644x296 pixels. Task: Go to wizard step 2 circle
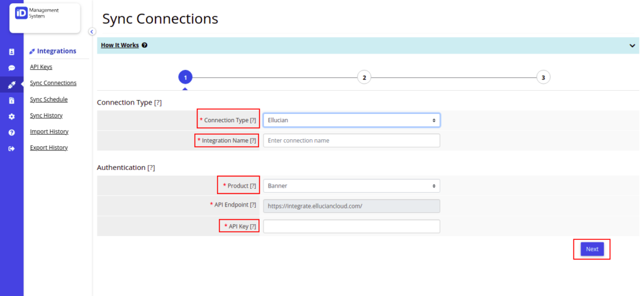(x=364, y=77)
